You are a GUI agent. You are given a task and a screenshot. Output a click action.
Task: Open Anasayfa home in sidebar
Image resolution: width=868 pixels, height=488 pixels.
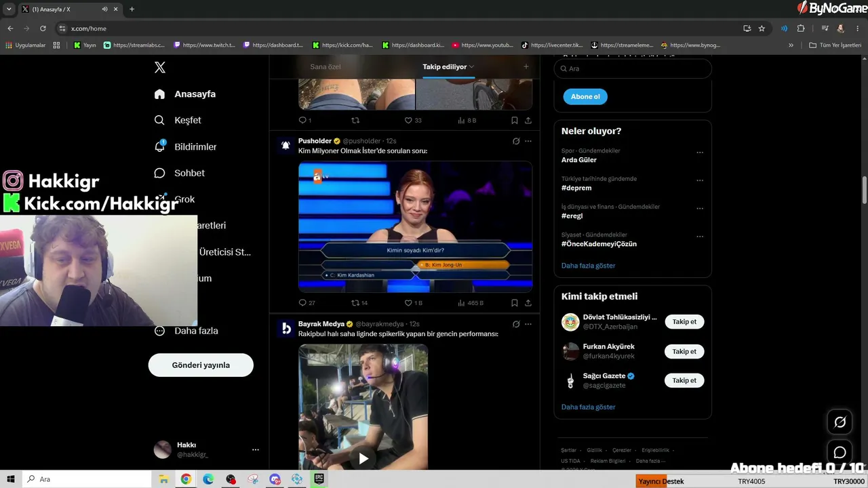tap(184, 94)
